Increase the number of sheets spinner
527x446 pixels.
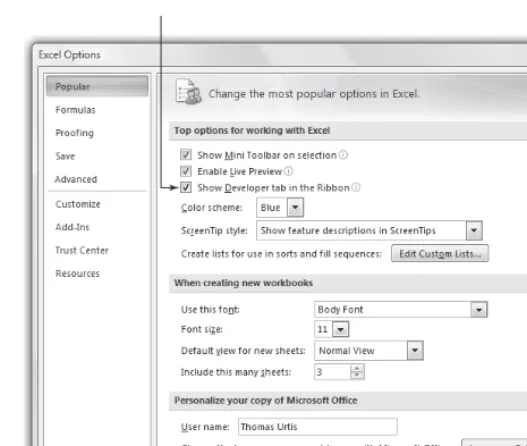tap(357, 369)
